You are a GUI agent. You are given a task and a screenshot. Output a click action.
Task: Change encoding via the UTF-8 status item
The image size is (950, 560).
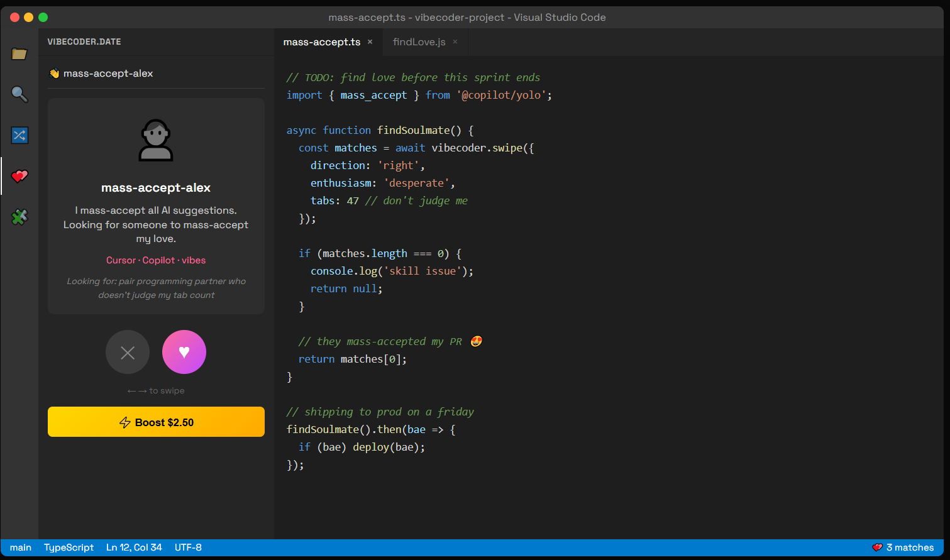tap(188, 547)
